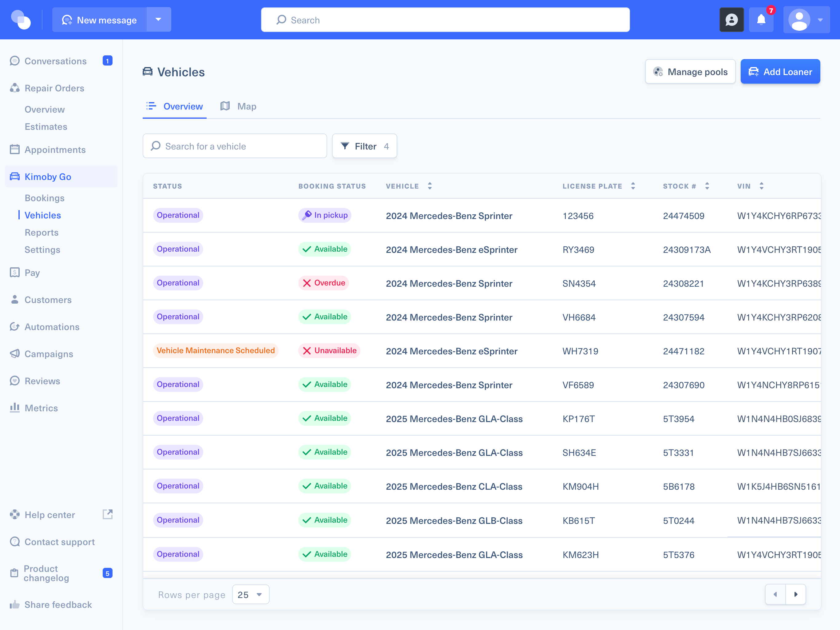
Task: Click the Add Loaner button
Action: (780, 71)
